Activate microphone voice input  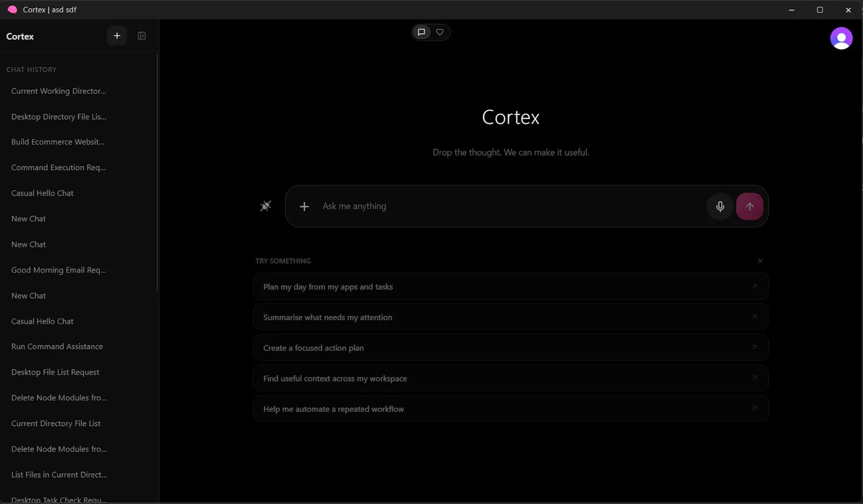(x=720, y=206)
